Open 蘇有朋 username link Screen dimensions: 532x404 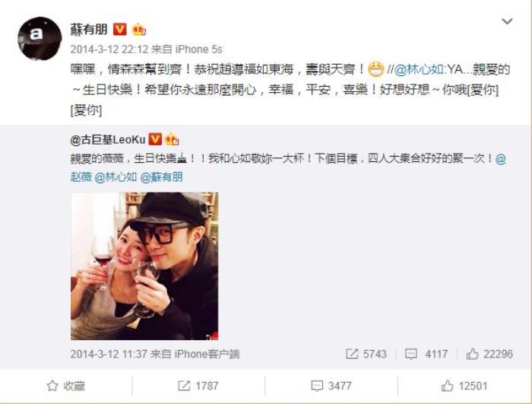pyautogui.click(x=89, y=30)
